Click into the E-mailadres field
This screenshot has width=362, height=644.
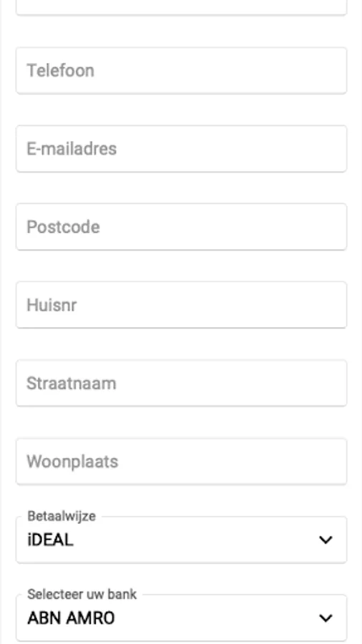pyautogui.click(x=182, y=149)
